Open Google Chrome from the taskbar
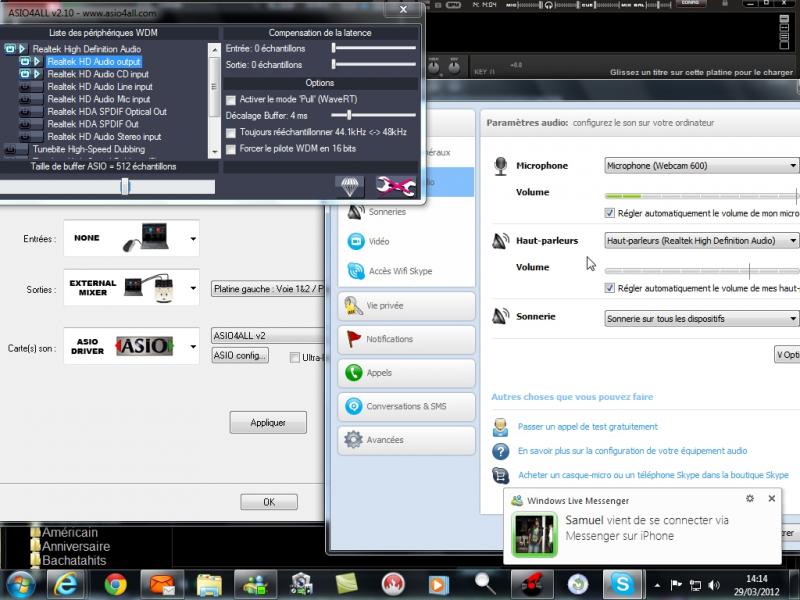This screenshot has width=800, height=600. coord(115,583)
